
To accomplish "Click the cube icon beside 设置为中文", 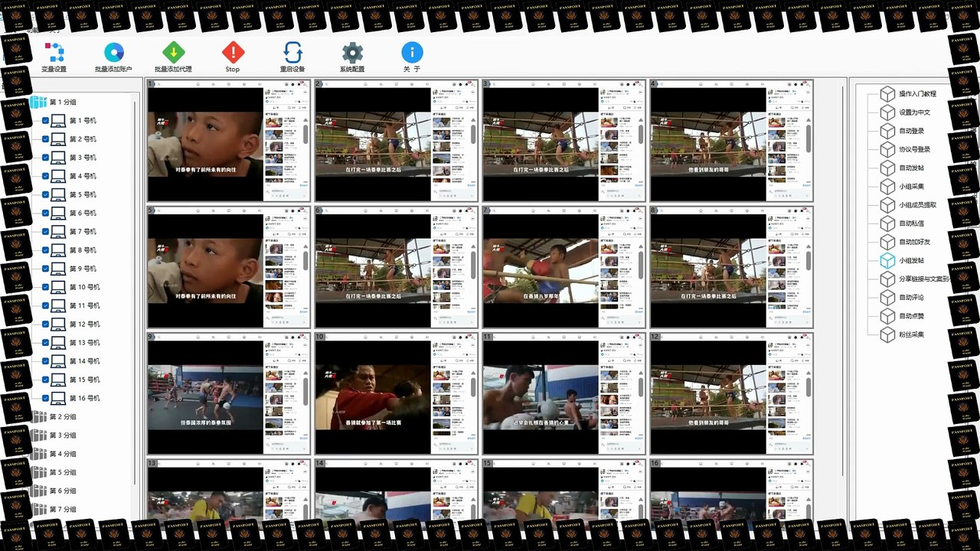I will (887, 112).
